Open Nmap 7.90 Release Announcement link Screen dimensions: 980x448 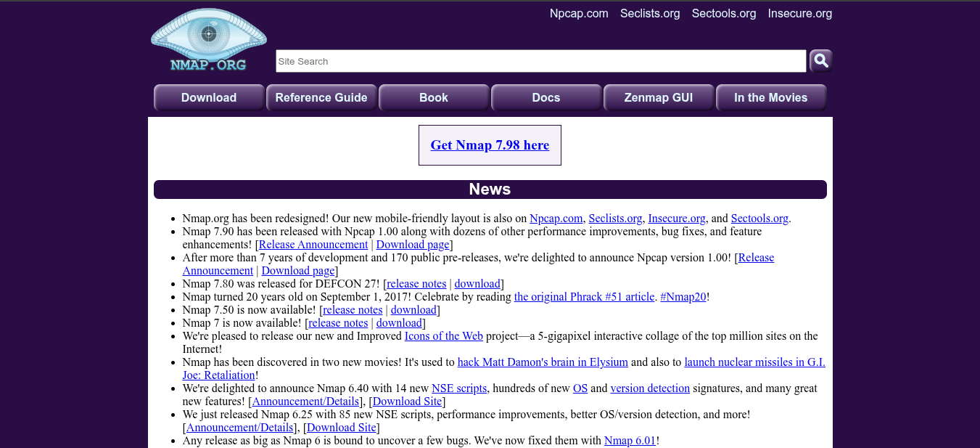tap(313, 245)
